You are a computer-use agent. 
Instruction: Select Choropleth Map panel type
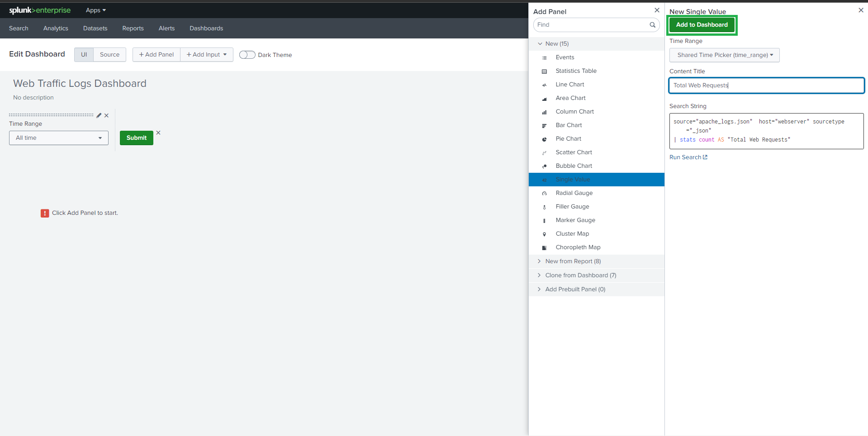597,247
